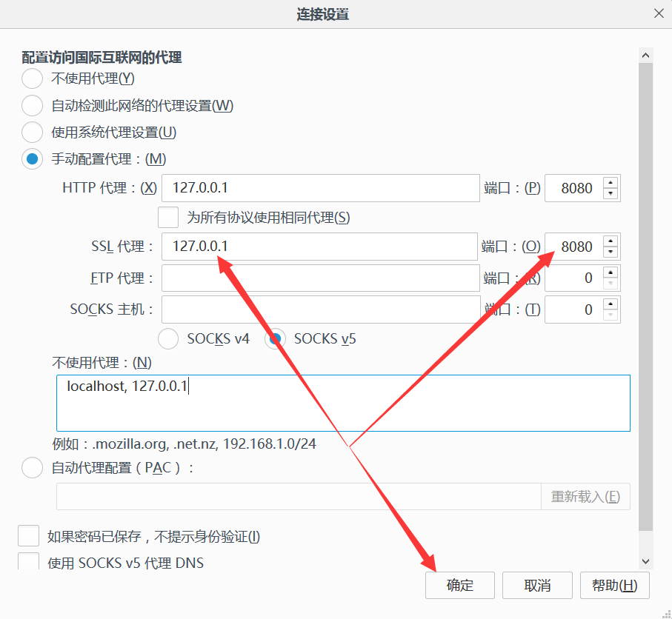
Task: Select 使用系统代理设置 radio button
Action: coord(33,133)
